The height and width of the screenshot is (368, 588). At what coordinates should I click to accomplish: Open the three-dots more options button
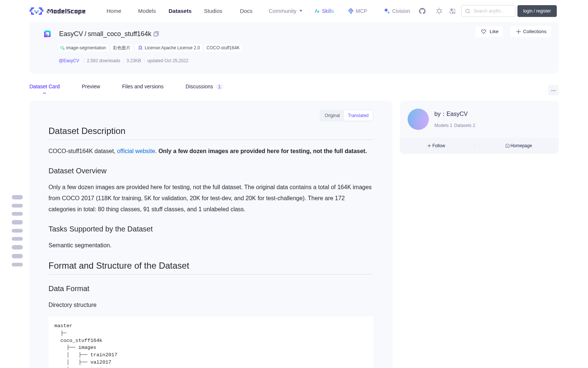coord(553,91)
